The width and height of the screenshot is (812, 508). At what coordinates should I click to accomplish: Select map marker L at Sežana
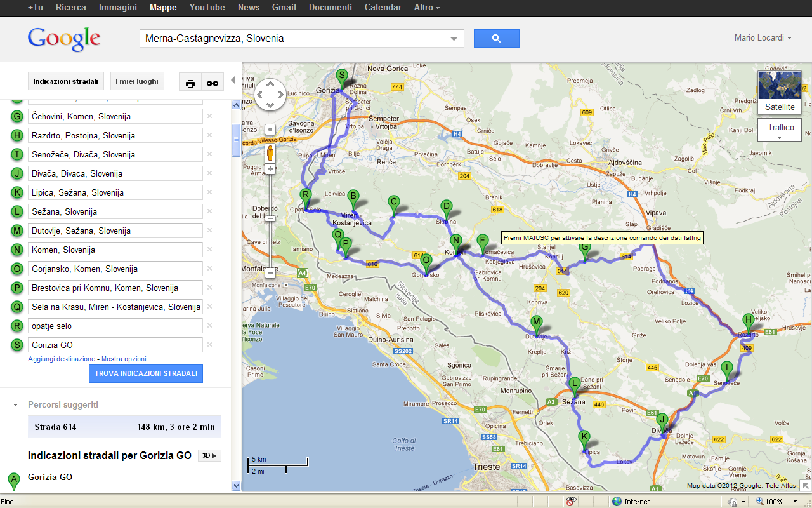(x=574, y=387)
